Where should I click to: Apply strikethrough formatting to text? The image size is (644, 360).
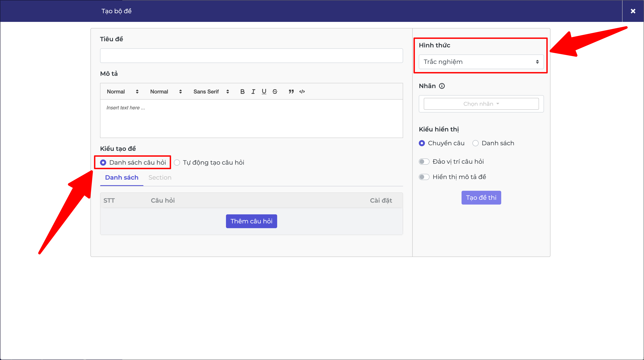(275, 92)
